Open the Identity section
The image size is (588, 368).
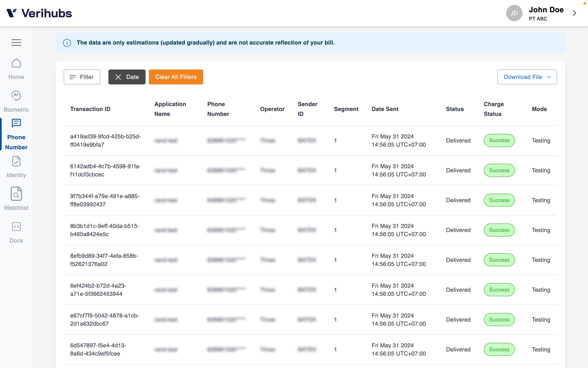[x=16, y=167]
